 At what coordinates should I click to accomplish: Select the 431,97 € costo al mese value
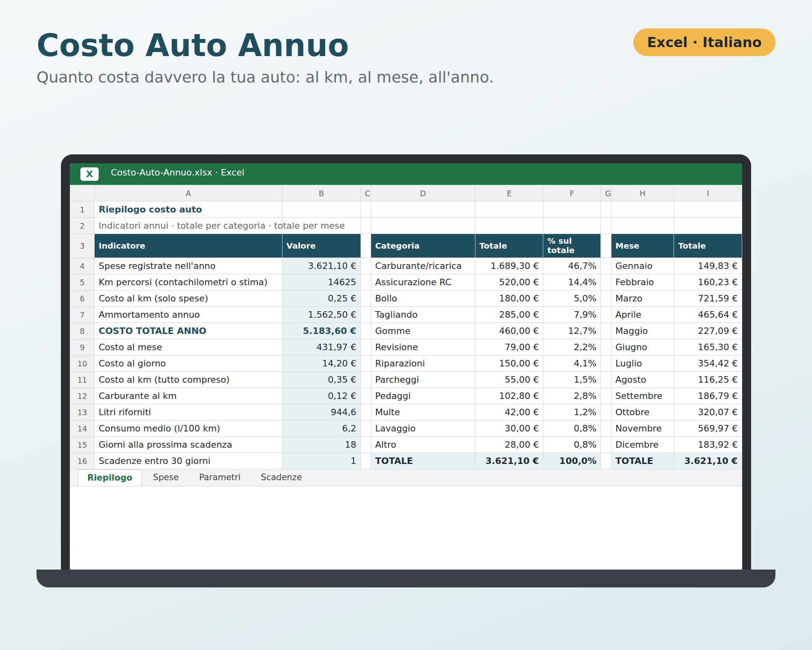tap(321, 347)
